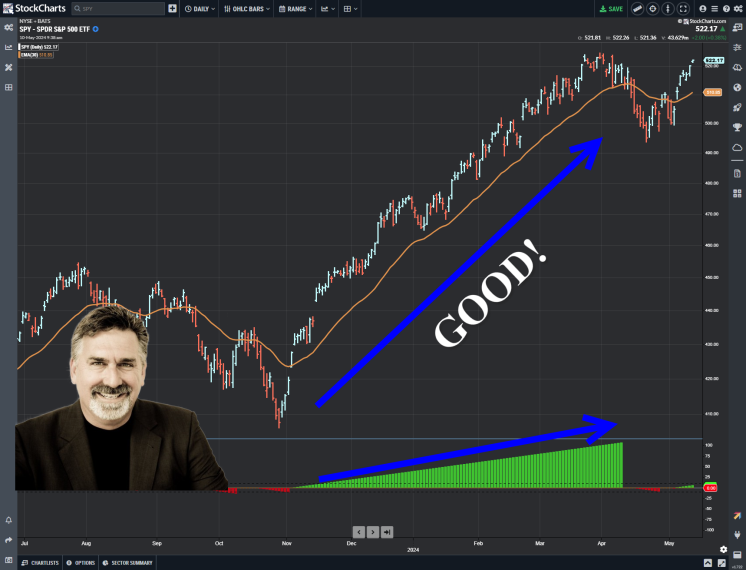This screenshot has height=570, width=746.
Task: Open the globe market icon in right sidebar
Action: tap(737, 87)
